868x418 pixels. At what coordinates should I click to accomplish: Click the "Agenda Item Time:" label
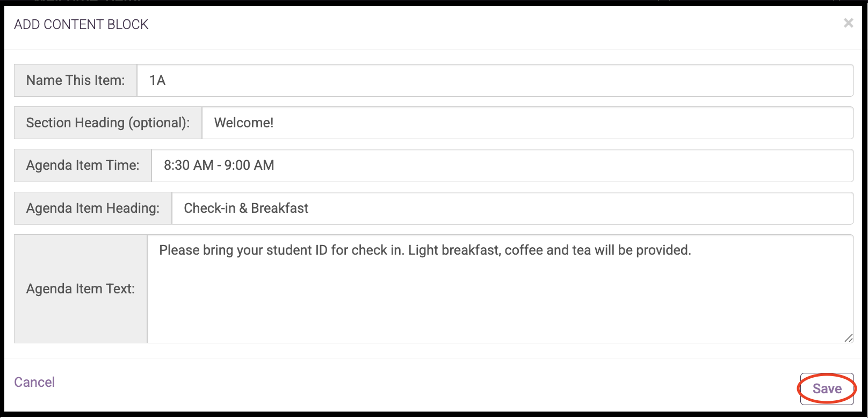83,165
